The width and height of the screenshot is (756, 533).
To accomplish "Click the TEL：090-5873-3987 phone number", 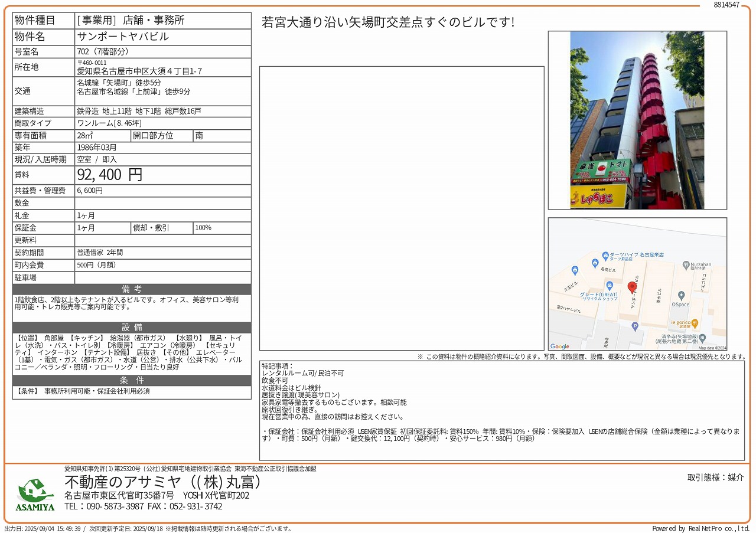I will [x=104, y=506].
